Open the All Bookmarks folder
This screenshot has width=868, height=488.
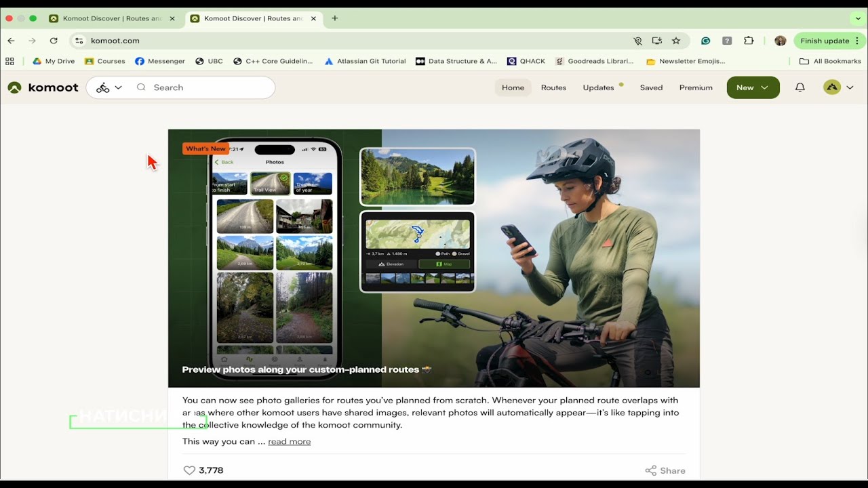[830, 61]
